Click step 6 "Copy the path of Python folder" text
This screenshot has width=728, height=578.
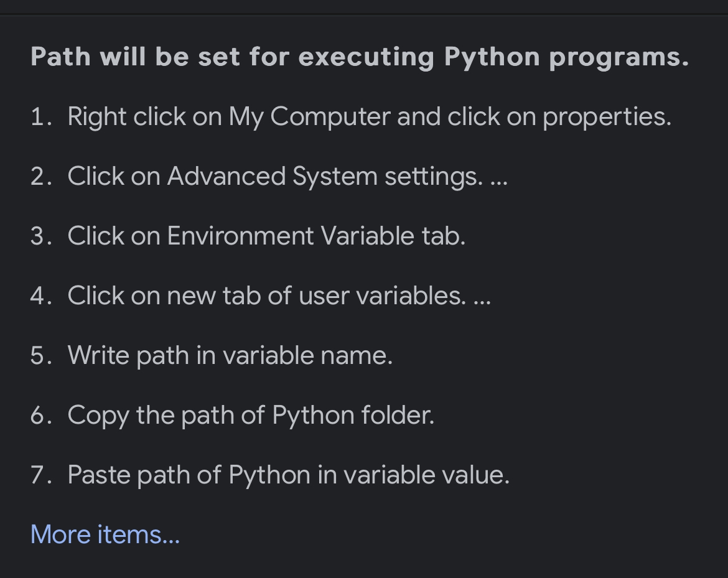[x=250, y=415]
